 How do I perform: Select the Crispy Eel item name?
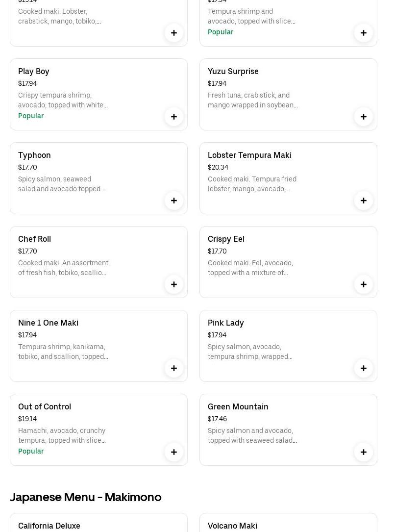click(x=226, y=239)
